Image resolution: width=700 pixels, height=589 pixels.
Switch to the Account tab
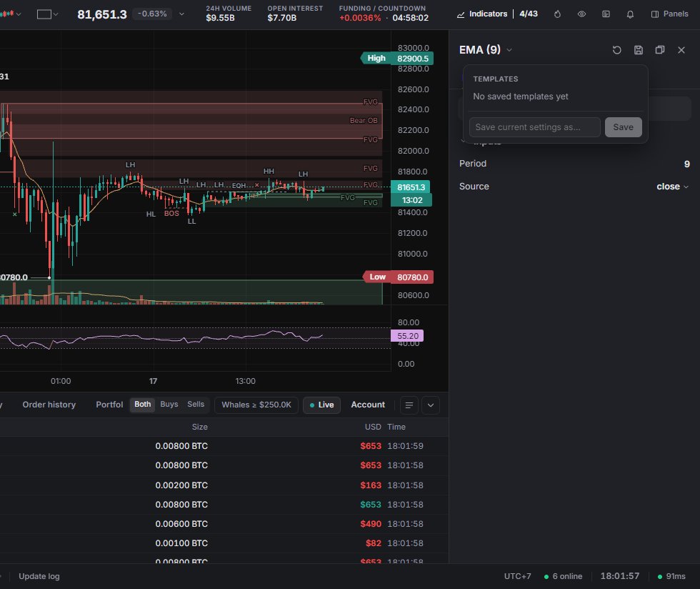[368, 405]
